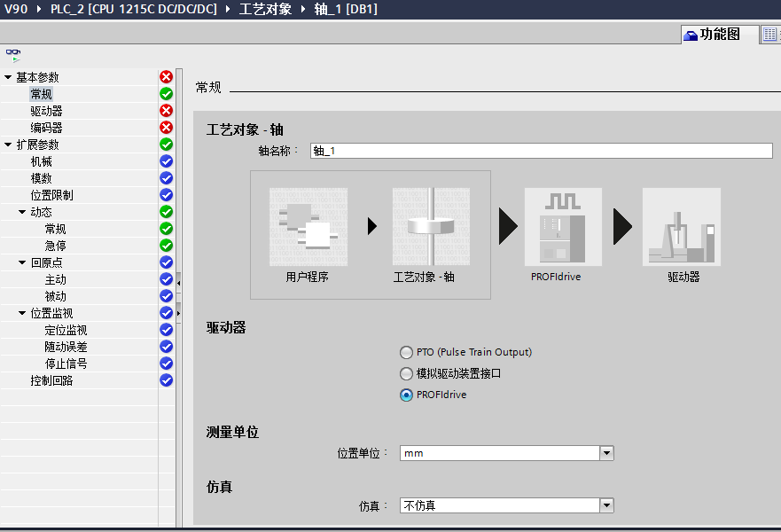
Task: Open the 停止信号 item
Action: click(66, 364)
